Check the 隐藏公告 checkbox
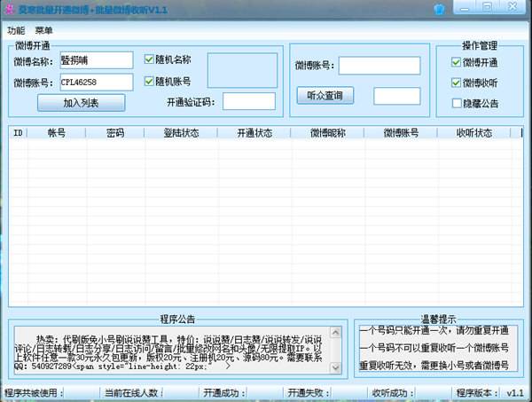The height and width of the screenshot is (402, 532). coord(457,103)
